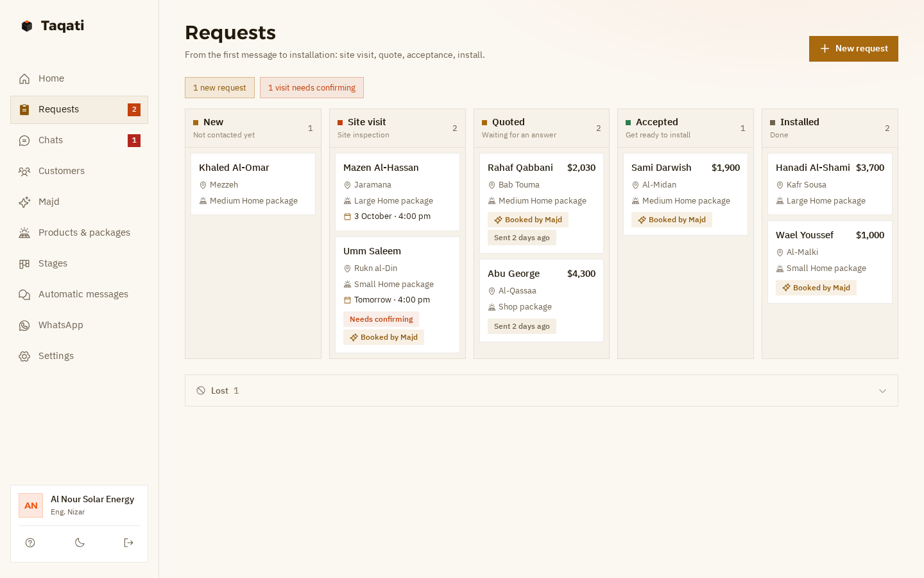Click the Quoted column header
Viewport: 924px width, 578px height.
coord(542,128)
